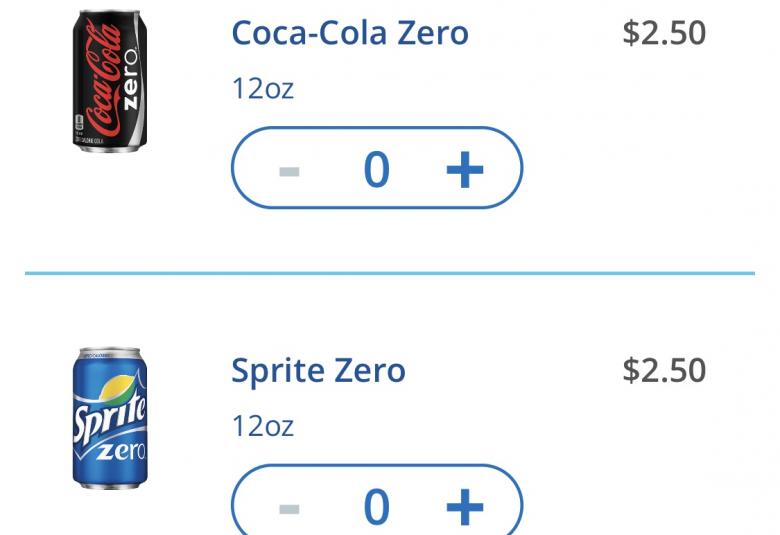Tap the Sprite Zero $2.50 price
This screenshot has height=535, width=780.
pyautogui.click(x=664, y=370)
